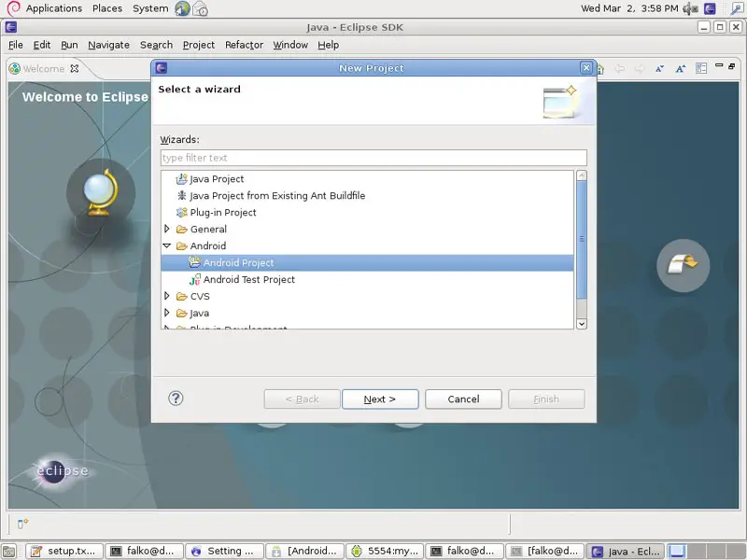747x560 pixels.
Task: Open the Applications menu in the top panel
Action: pos(54,8)
